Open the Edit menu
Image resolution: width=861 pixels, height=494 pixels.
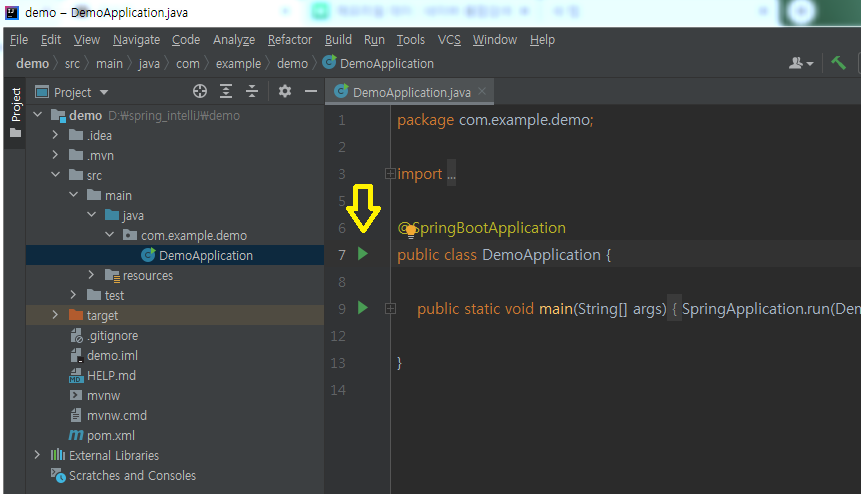click(x=51, y=40)
